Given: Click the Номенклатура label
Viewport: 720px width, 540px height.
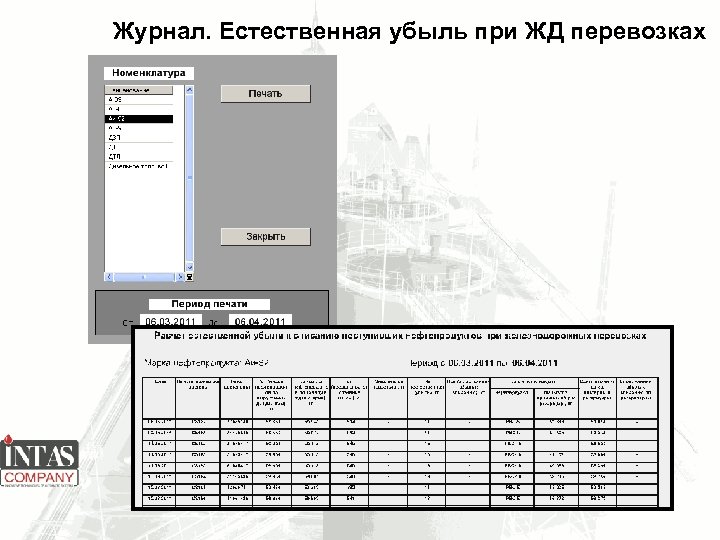Looking at the screenshot, I should click(149, 73).
